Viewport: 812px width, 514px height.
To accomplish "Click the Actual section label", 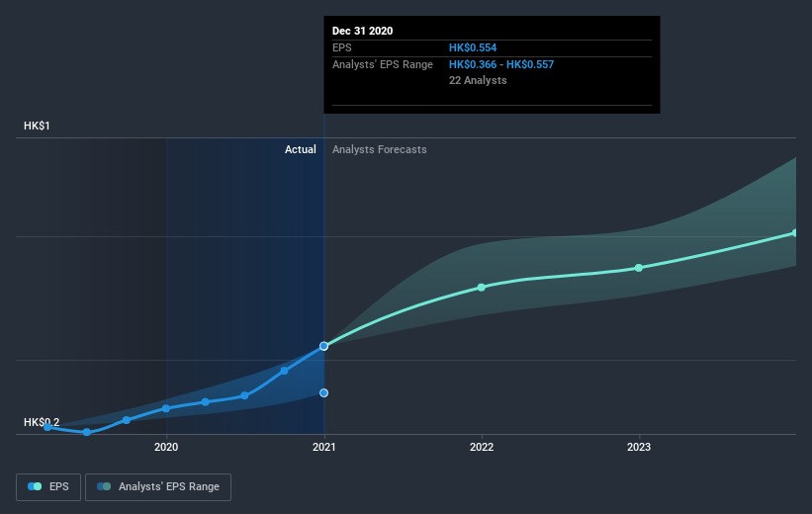I will click(301, 149).
